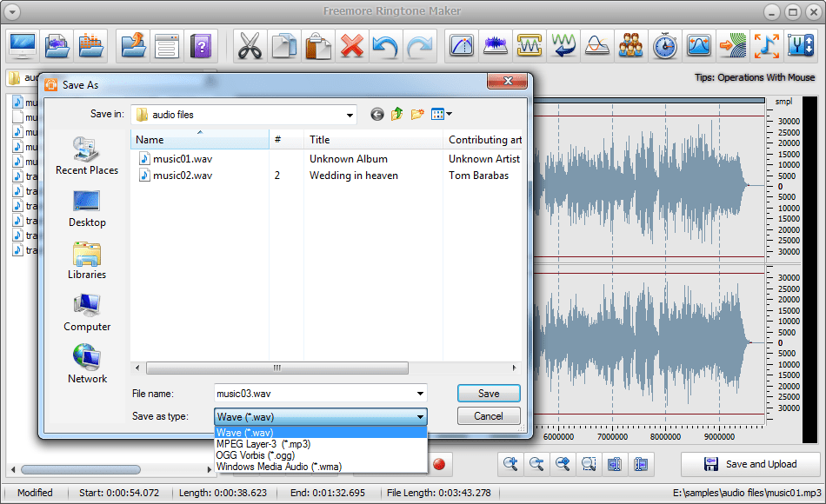Go up one folder level in Save As
The width and height of the screenshot is (826, 504).
(396, 114)
